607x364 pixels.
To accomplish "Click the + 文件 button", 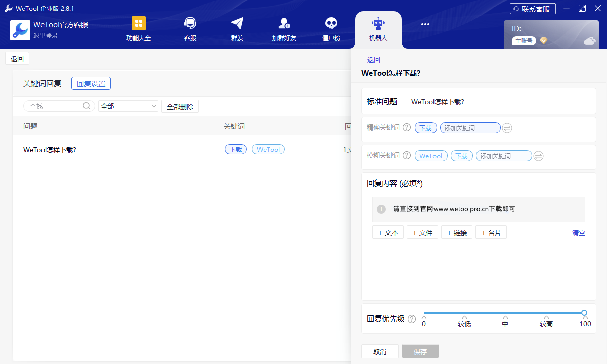I will [422, 233].
